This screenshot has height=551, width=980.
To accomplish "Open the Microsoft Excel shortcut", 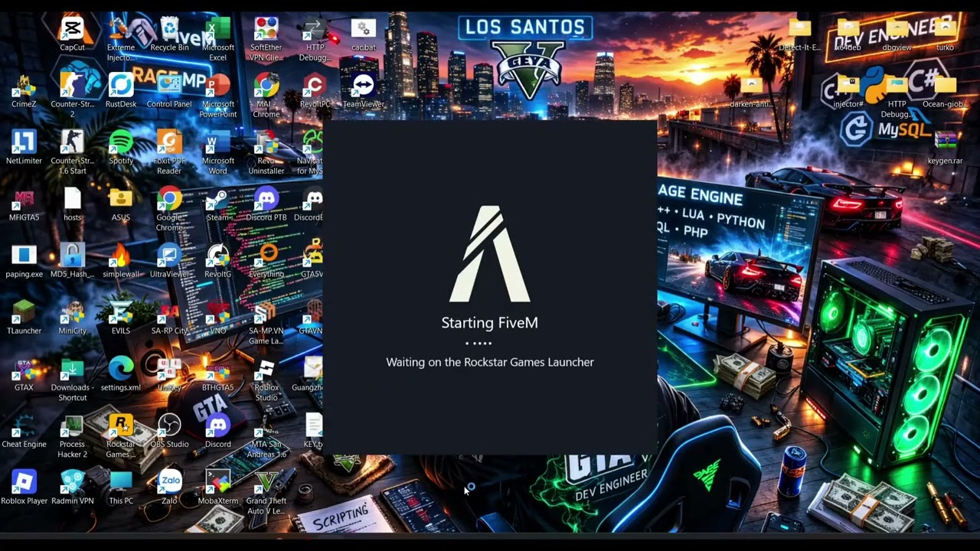I will (x=218, y=30).
